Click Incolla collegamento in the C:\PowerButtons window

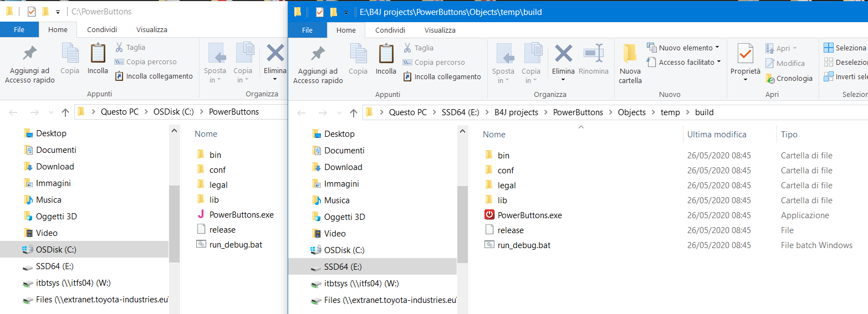tap(154, 76)
